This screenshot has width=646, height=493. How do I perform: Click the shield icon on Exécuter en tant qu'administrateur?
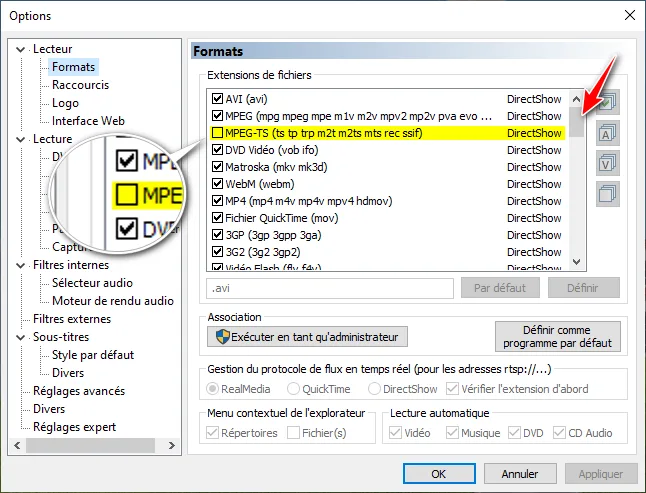pos(222,337)
